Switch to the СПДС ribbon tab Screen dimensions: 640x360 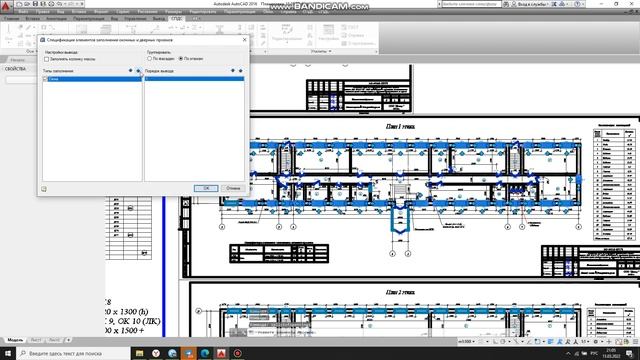pyautogui.click(x=177, y=18)
